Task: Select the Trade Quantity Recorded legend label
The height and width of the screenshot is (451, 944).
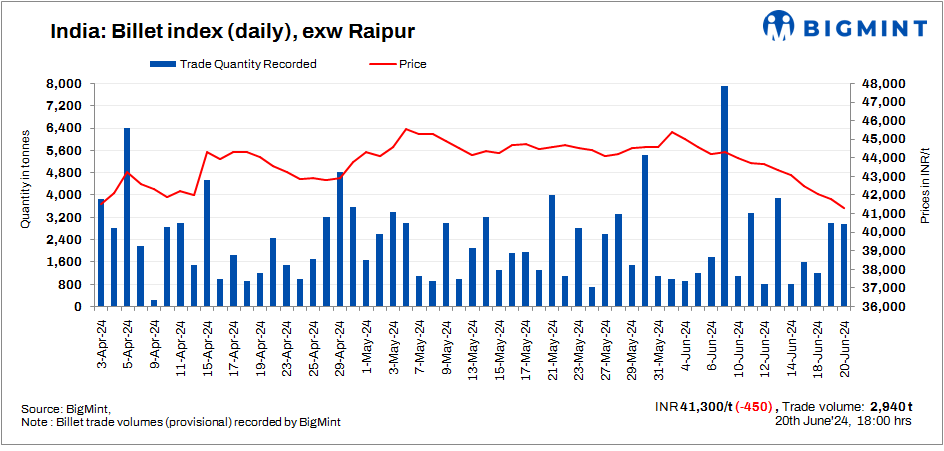Action: pos(248,64)
